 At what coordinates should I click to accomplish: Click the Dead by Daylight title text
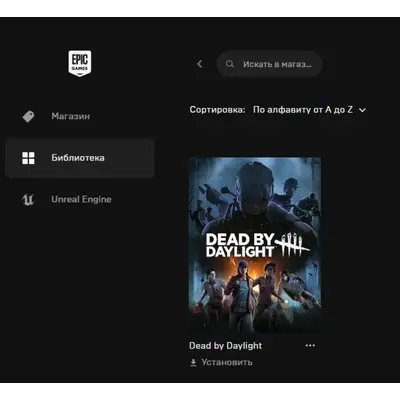226,346
